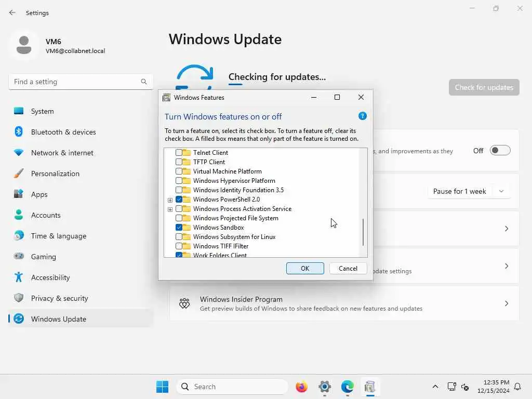Enable the TFTP Client checkbox
Screen dimensions: 532x399
tap(179, 162)
